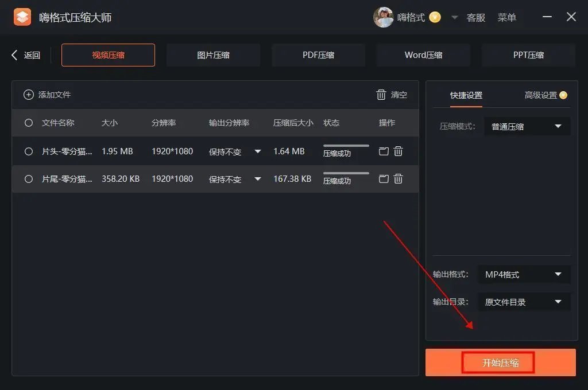Click the VIP coin icon beside 嗨格式
The image size is (588, 390).
pos(435,17)
